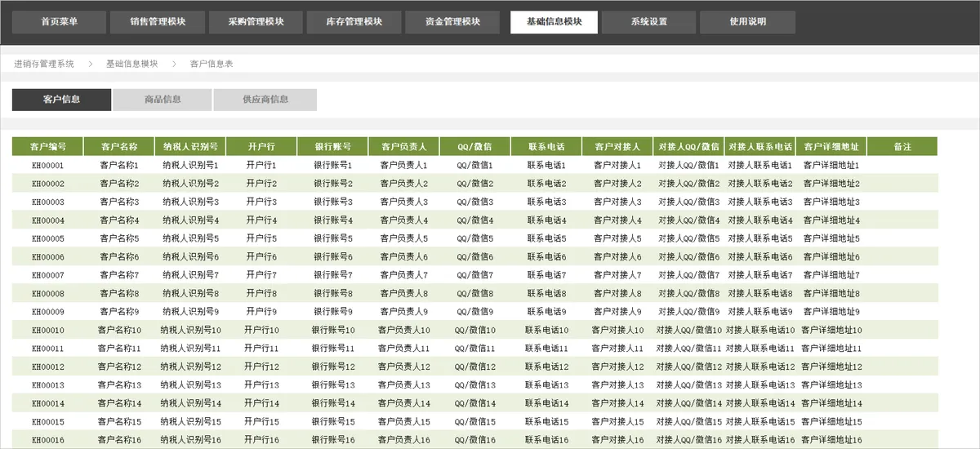980x449 pixels.
Task: Select cell KH00006
Action: [x=47, y=257]
